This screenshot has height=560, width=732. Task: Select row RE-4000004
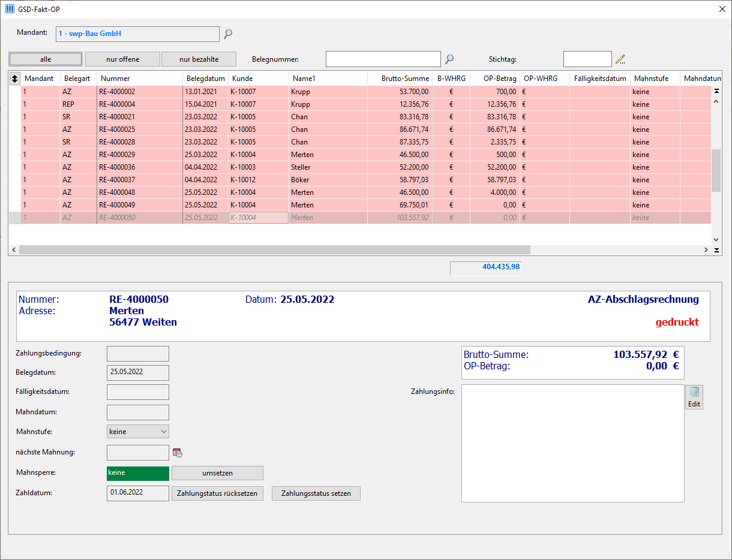click(x=366, y=104)
